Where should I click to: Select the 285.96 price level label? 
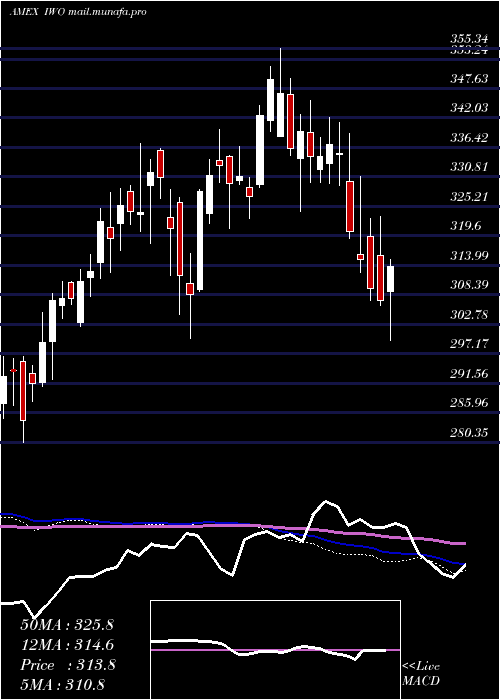[469, 403]
